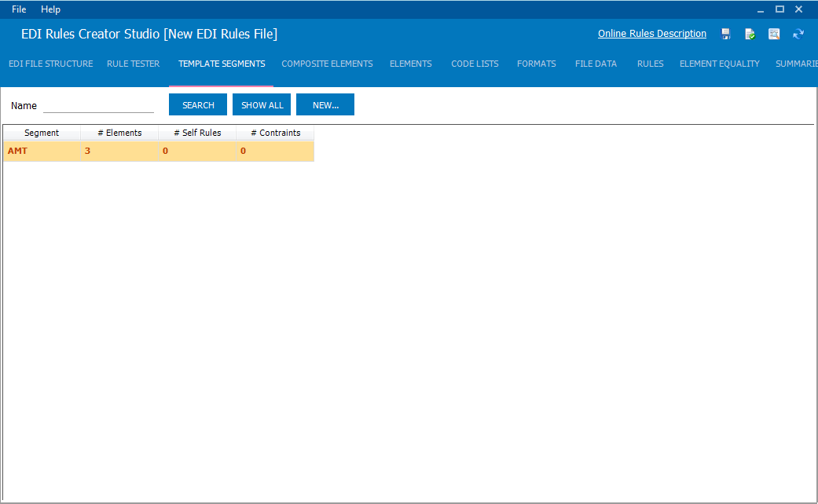Click inside the Name search field
Screen dimensions: 818x504
98,104
